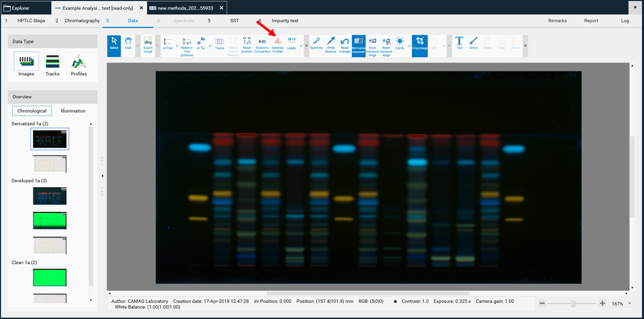Open the Report link
644x319 pixels.
point(591,21)
